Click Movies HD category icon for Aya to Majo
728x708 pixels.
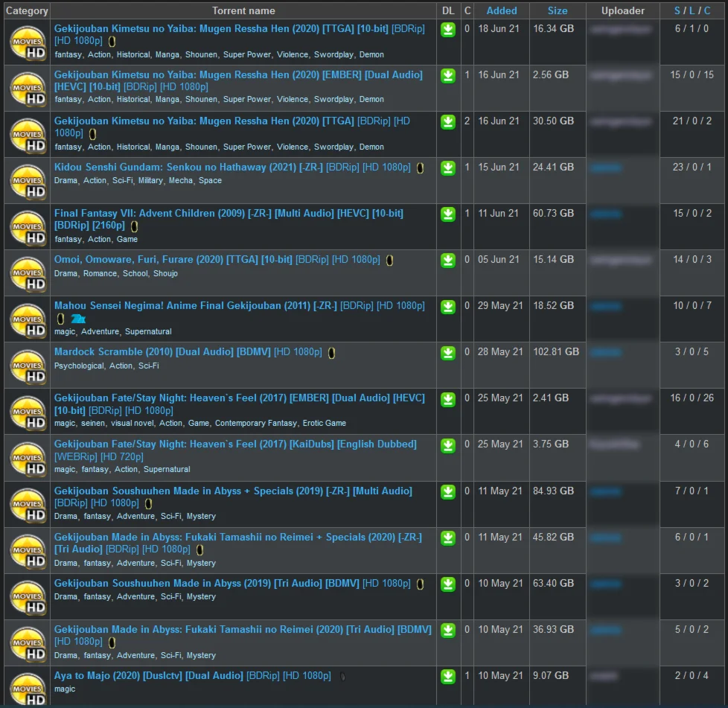click(28, 689)
